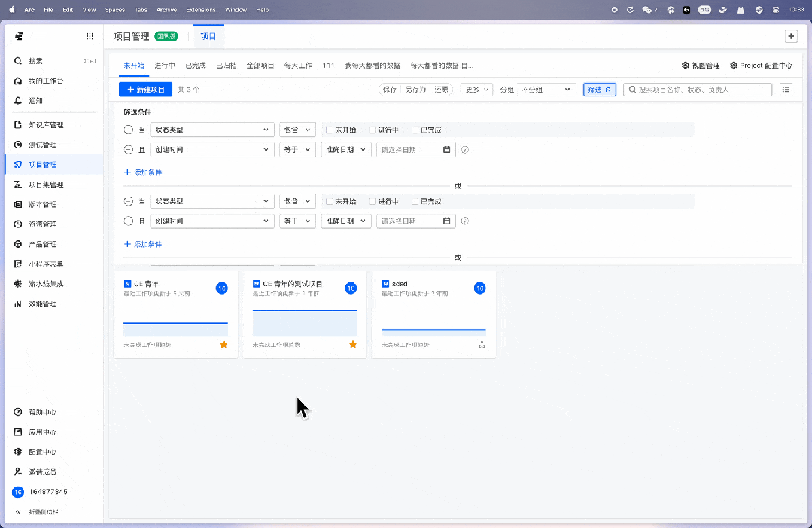812x528 pixels.
Task: Click the 新建项目 button
Action: tap(145, 90)
